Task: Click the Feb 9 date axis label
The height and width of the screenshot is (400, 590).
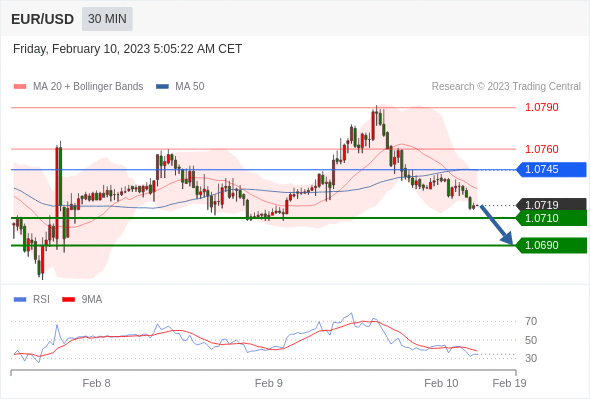Action: coord(269,383)
